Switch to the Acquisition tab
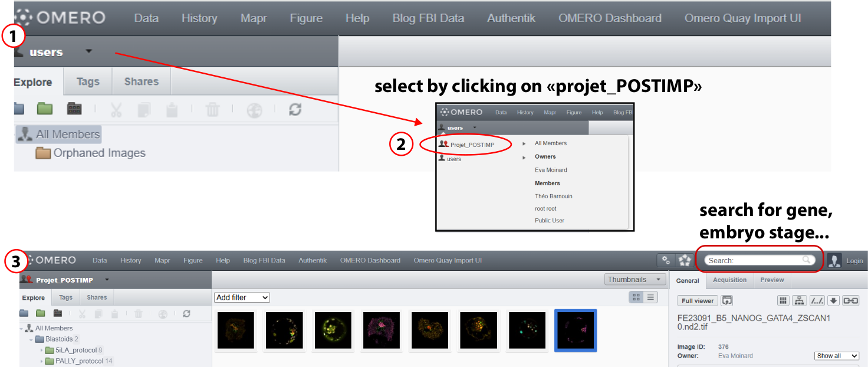 click(x=729, y=280)
